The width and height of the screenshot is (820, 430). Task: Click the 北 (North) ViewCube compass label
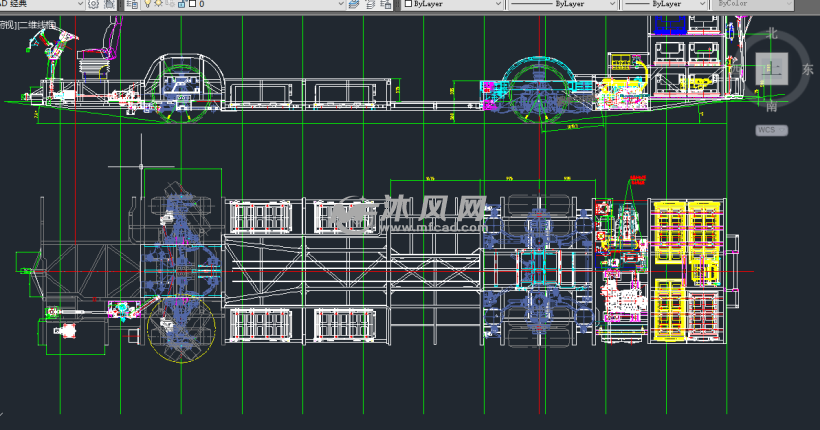771,34
